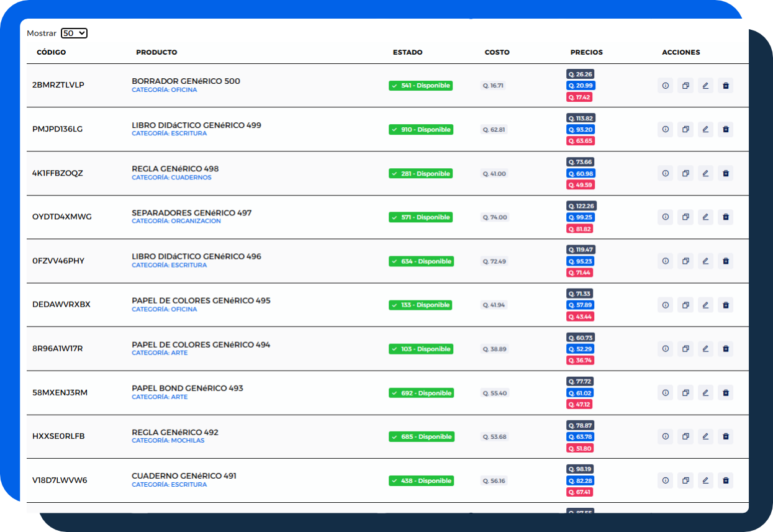Click red price badge Q. 51.80

tap(580, 448)
